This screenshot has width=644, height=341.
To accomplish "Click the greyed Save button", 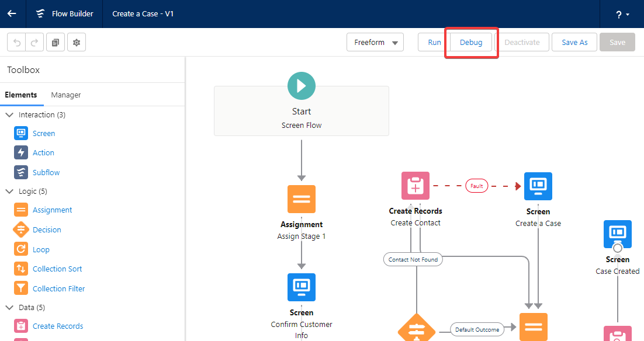I will 617,42.
